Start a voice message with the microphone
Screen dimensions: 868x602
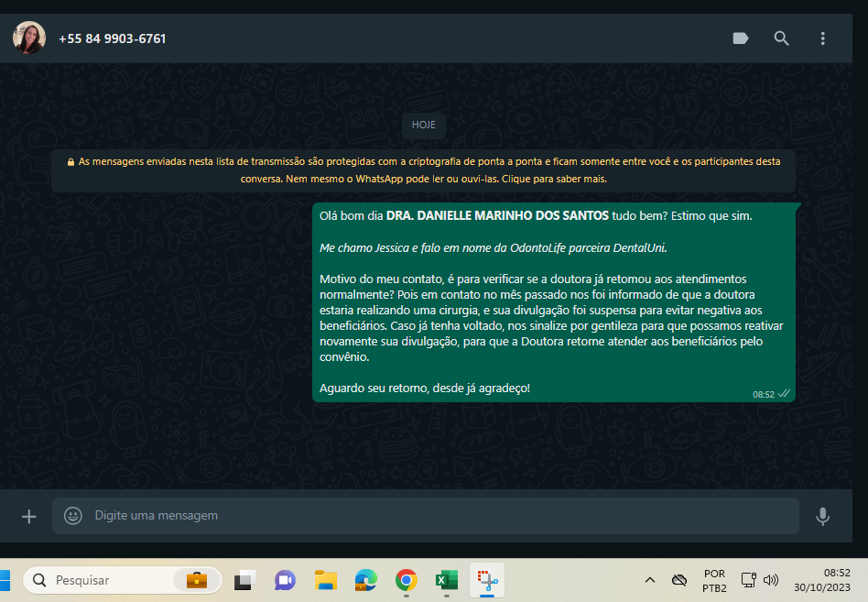822,516
